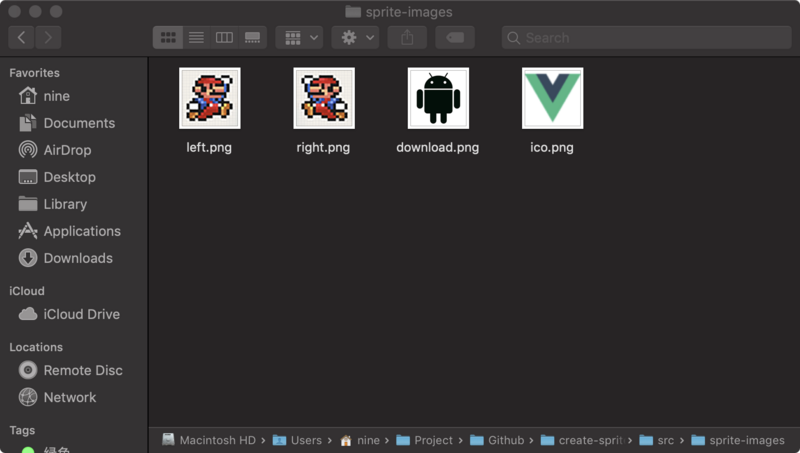Click the AirDrop radar icon
800x453 pixels.
28,149
